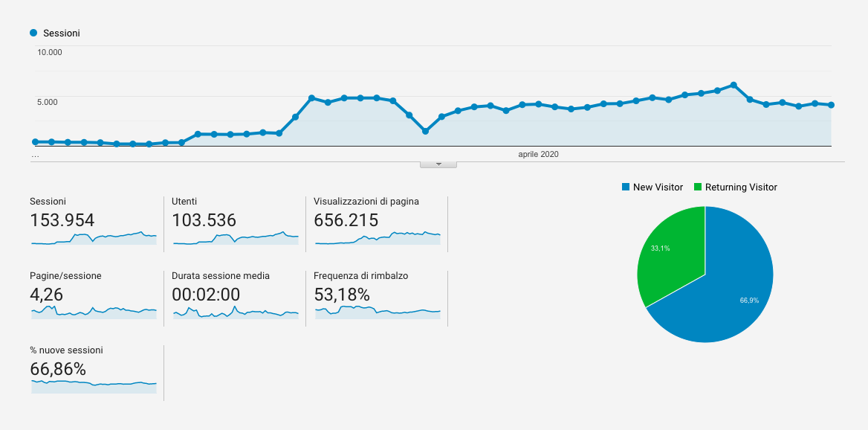Click the 53,18% bounce rate value
Image resolution: width=868 pixels, height=430 pixels.
click(342, 295)
